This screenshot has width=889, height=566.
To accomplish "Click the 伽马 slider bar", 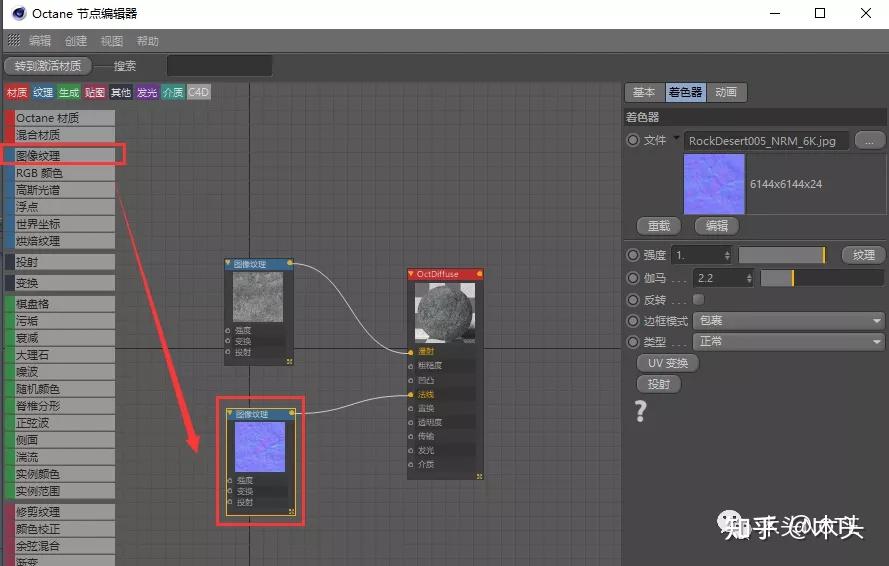I will pyautogui.click(x=822, y=278).
